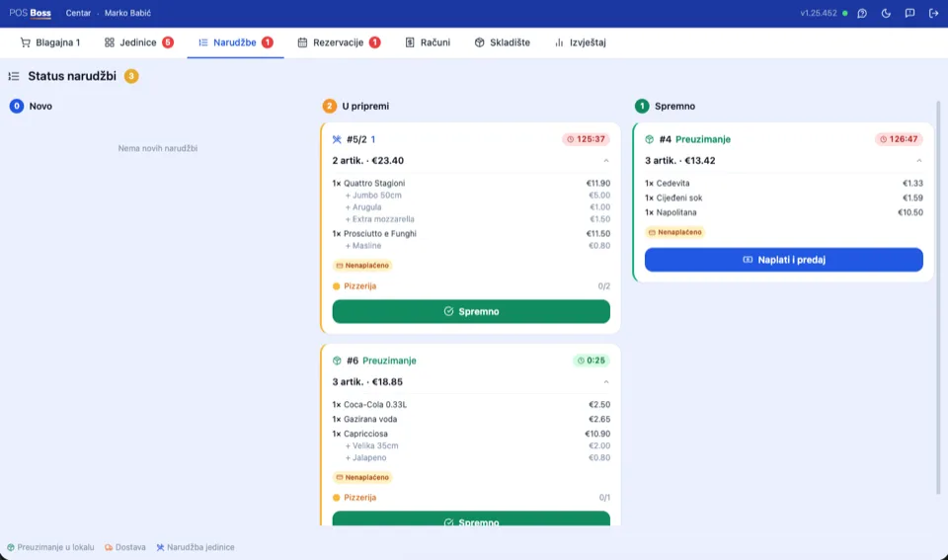Image resolution: width=948 pixels, height=560 pixels.
Task: Collapse order #6 item details
Action: [x=605, y=382]
